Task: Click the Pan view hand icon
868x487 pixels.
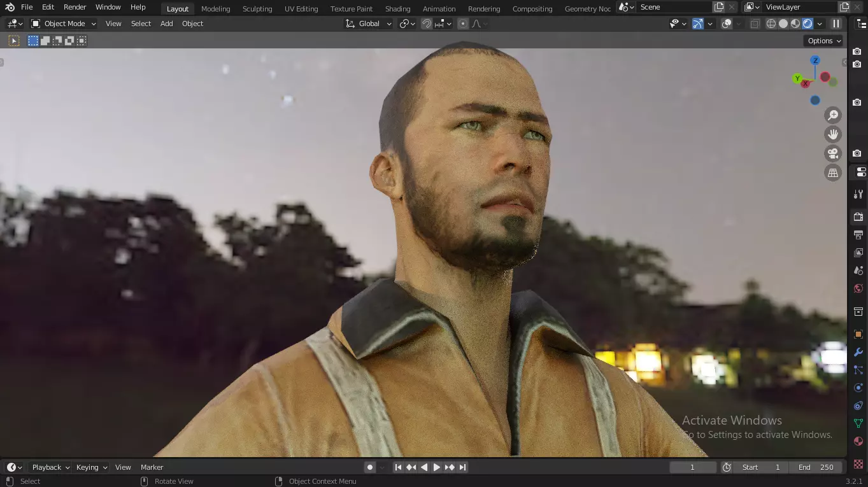Action: pos(833,134)
